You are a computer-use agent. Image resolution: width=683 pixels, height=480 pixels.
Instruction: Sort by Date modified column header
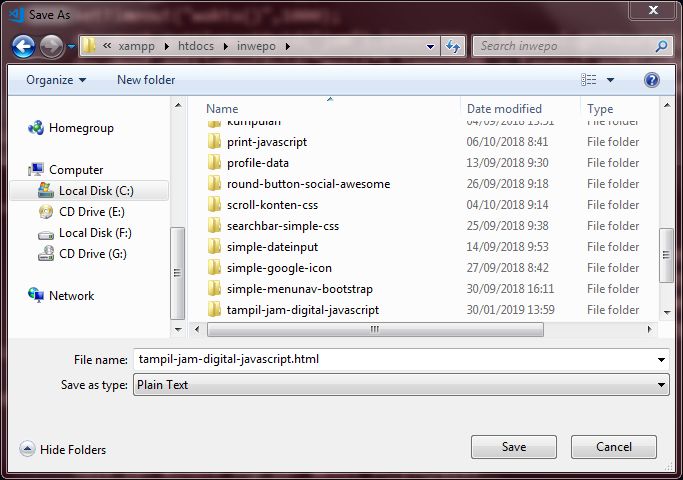click(504, 109)
